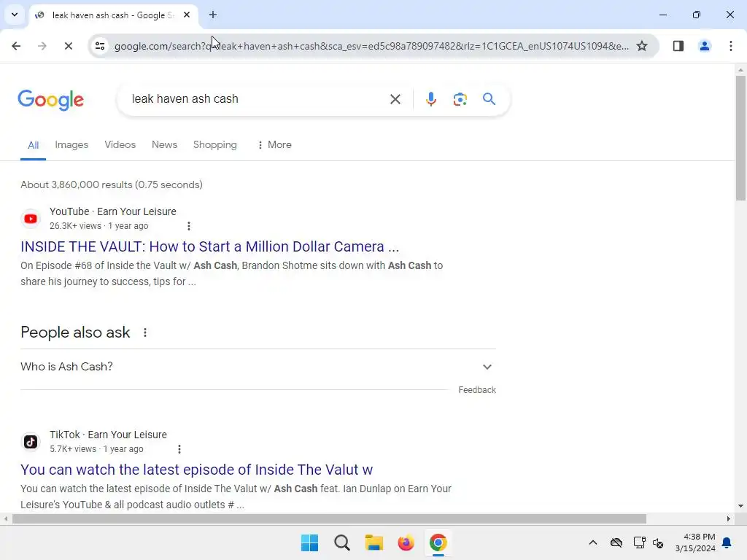View site information icon in address bar
Screen dimensions: 747x560
coord(100,46)
